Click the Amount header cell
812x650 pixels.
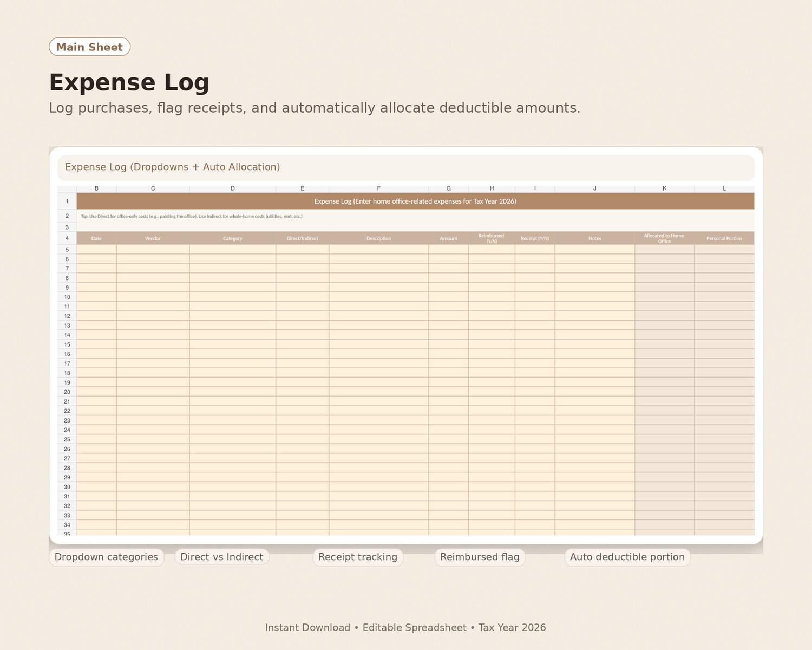click(449, 238)
